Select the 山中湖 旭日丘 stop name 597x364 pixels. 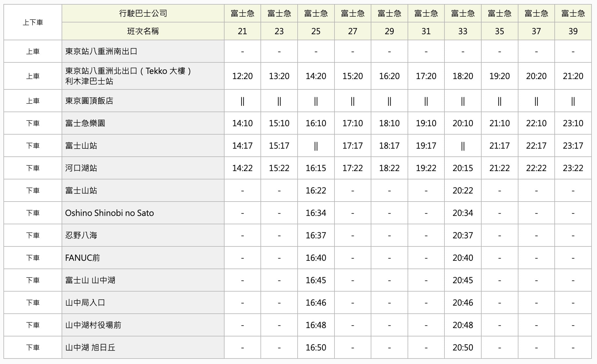[x=90, y=347]
